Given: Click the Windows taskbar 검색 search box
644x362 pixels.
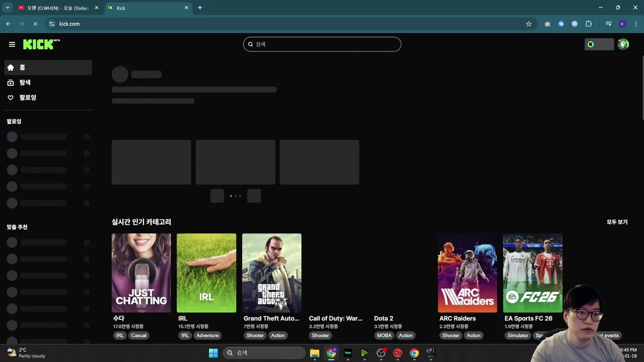Looking at the screenshot, I should coord(264,353).
